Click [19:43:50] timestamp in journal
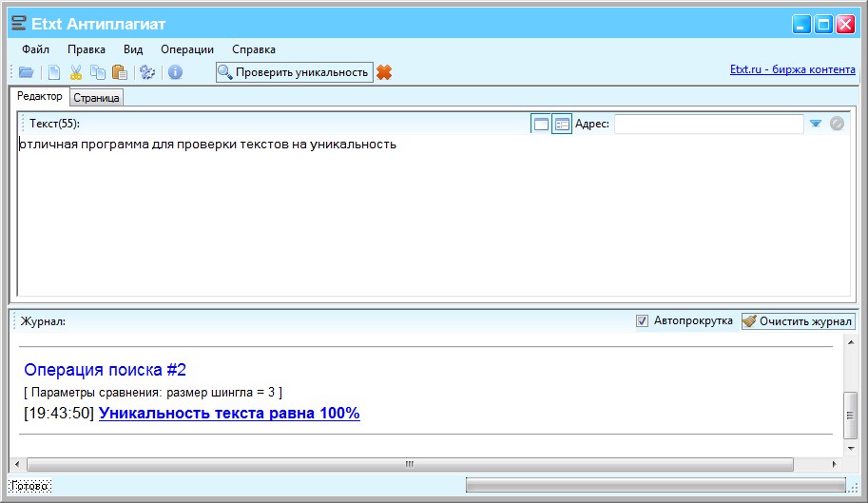Image resolution: width=868 pixels, height=503 pixels. [x=59, y=413]
